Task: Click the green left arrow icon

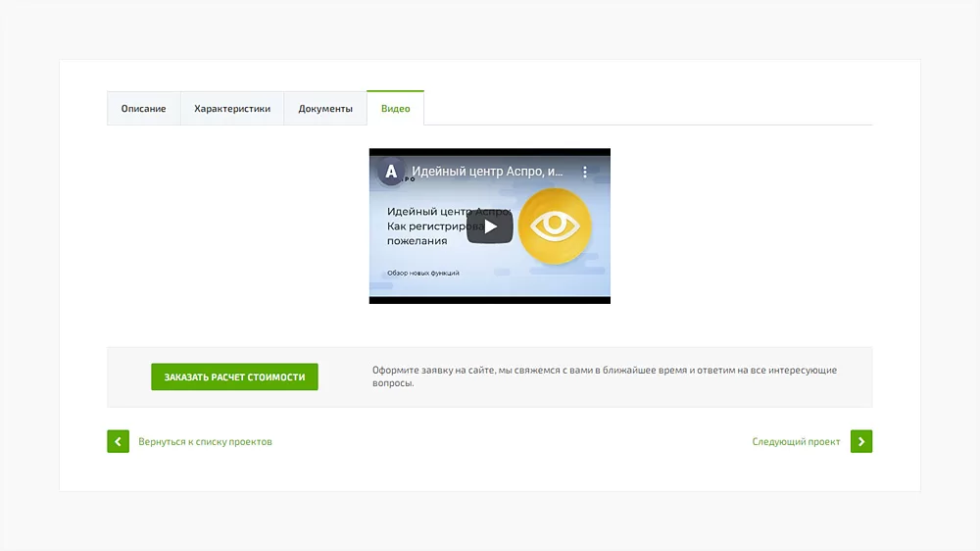Action: point(119,441)
